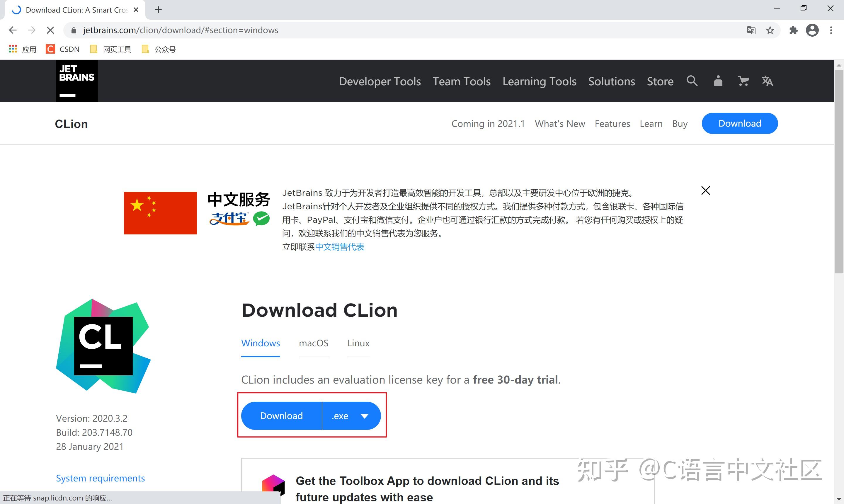The height and width of the screenshot is (504, 844).
Task: Open the browser extensions puzzle icon
Action: pos(794,30)
